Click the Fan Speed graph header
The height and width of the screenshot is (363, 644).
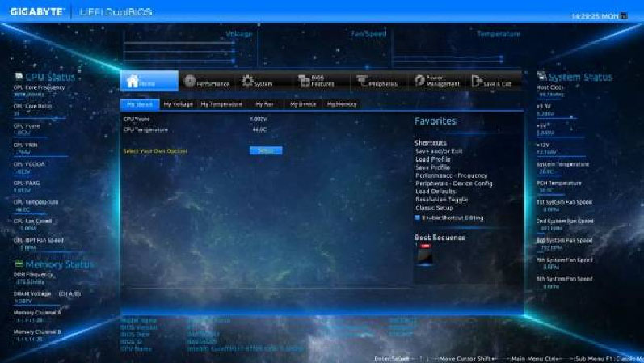pyautogui.click(x=368, y=34)
